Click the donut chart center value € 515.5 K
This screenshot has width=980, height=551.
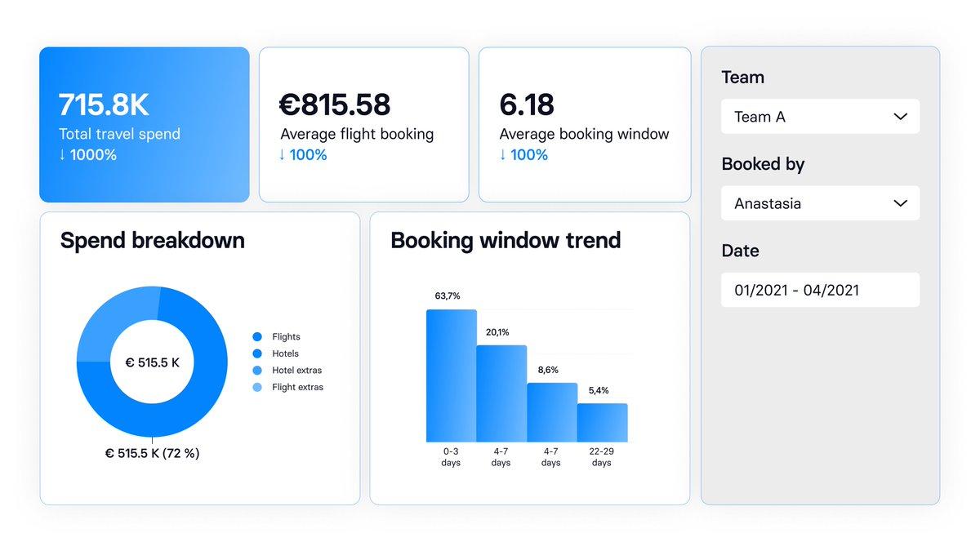coord(153,362)
